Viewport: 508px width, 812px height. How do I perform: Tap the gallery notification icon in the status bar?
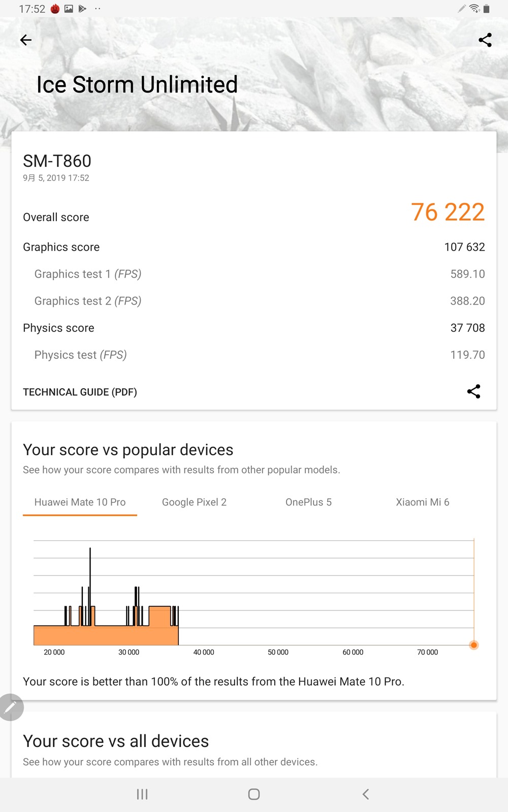(x=69, y=9)
